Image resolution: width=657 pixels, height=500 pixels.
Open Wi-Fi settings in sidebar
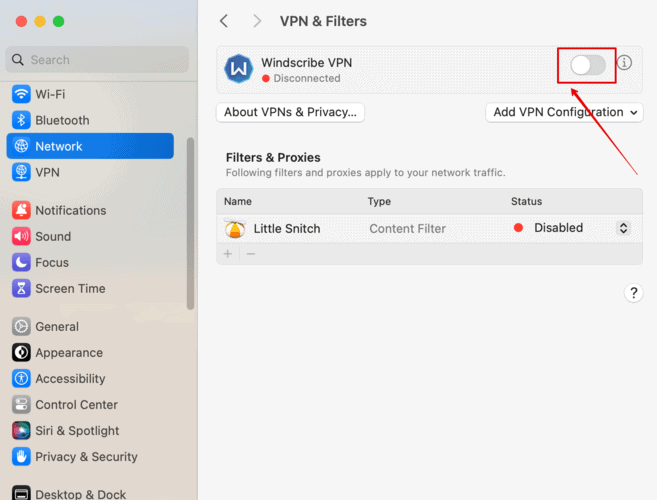(50, 94)
